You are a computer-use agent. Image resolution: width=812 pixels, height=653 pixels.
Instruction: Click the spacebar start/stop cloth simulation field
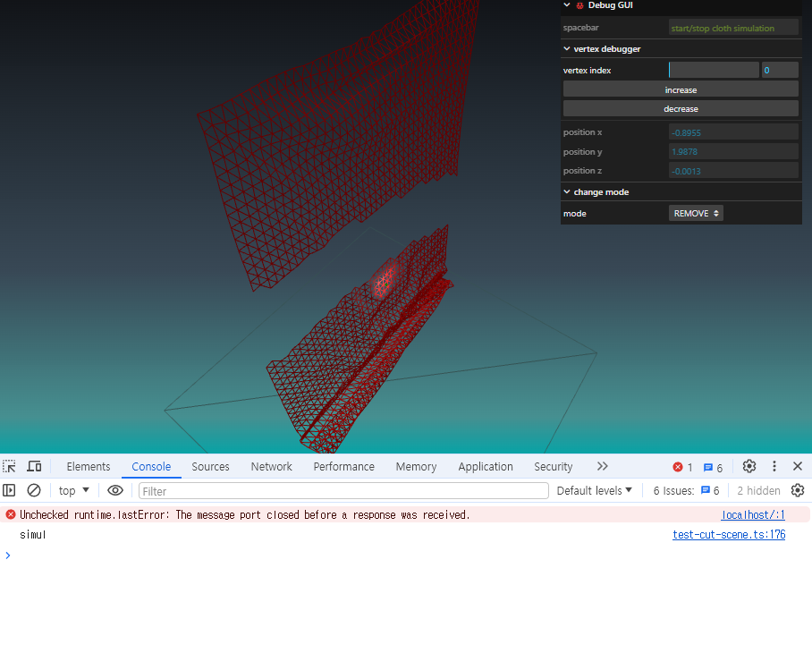pos(733,28)
